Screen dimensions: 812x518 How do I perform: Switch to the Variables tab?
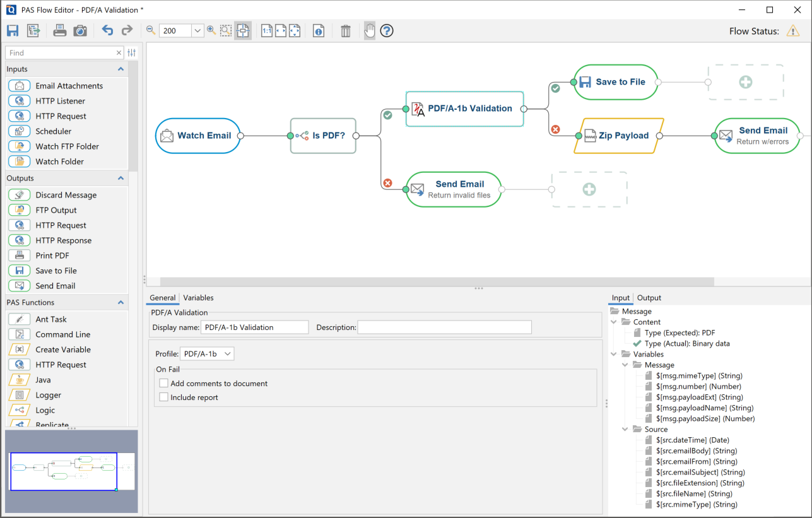pyautogui.click(x=198, y=298)
